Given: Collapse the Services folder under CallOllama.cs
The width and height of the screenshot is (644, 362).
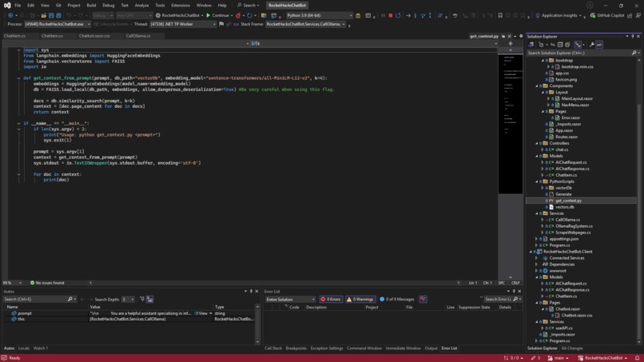Looking at the screenshot, I should tap(537, 213).
